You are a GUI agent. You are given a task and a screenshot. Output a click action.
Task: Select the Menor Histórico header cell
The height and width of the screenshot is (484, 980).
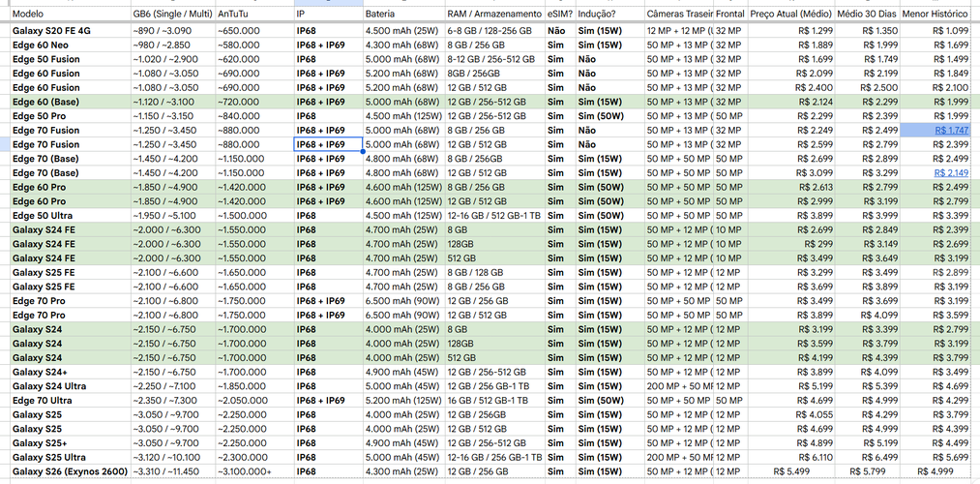point(935,14)
